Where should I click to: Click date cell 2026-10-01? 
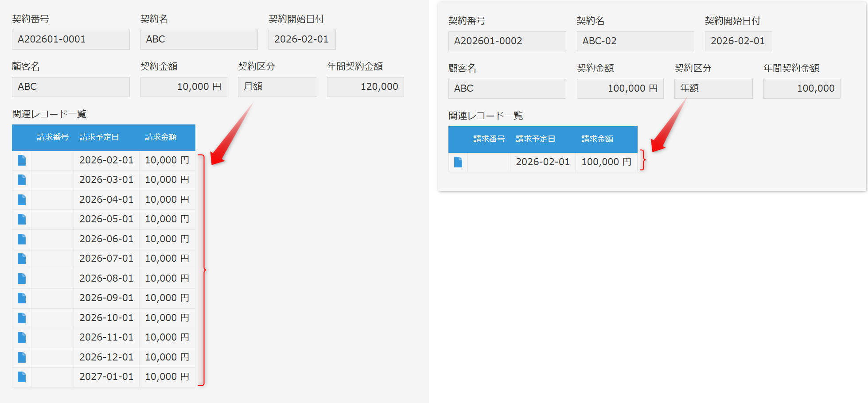click(107, 318)
